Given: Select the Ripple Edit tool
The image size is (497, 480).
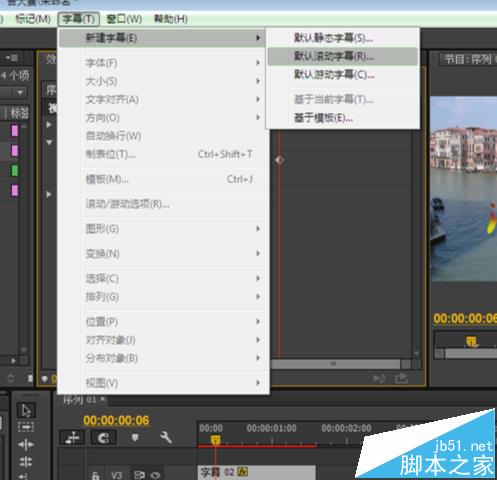Looking at the screenshot, I should pos(26,444).
